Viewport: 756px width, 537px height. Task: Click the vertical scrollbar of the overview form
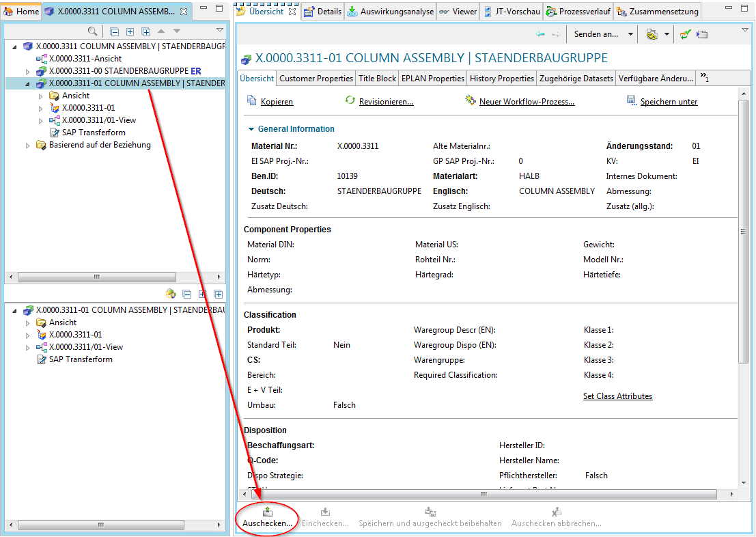tap(744, 232)
